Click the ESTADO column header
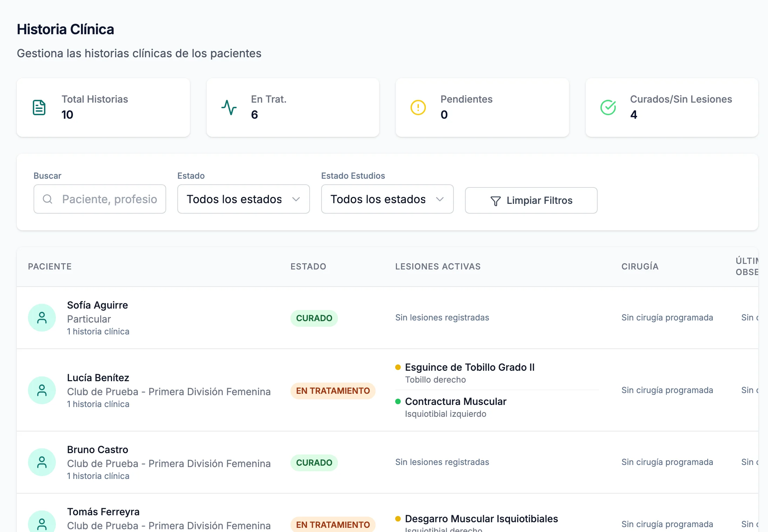 click(308, 266)
